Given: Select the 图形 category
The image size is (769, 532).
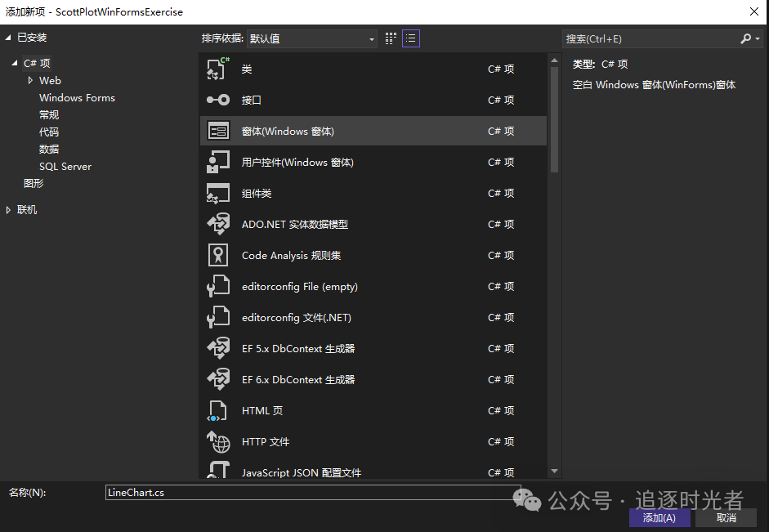Looking at the screenshot, I should pyautogui.click(x=34, y=183).
